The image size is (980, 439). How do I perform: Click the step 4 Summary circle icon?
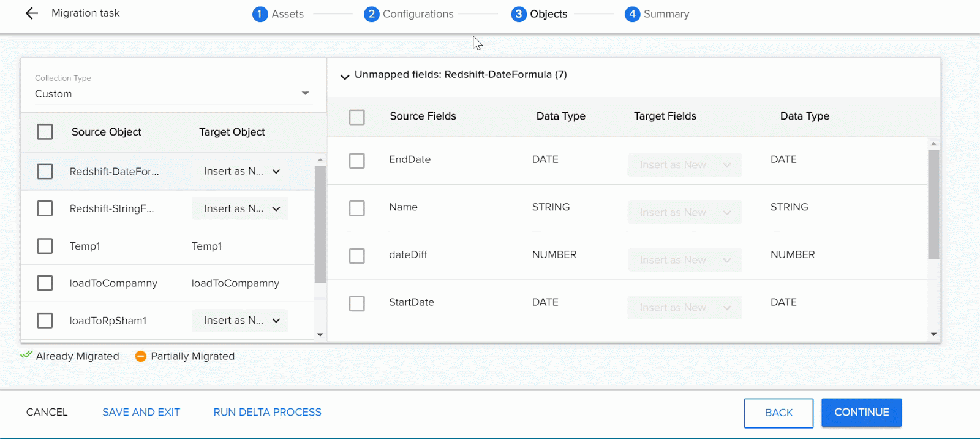(x=632, y=14)
